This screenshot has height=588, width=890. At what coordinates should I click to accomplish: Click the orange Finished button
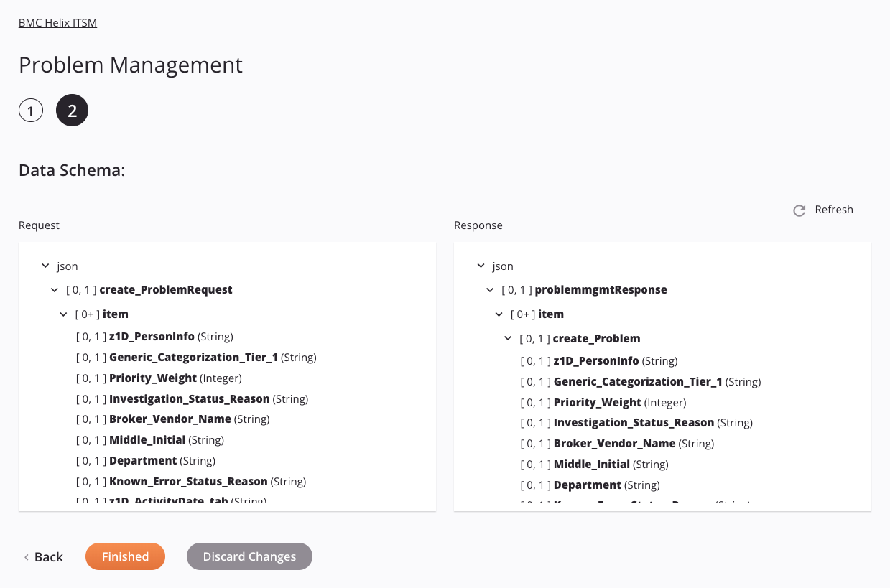tap(125, 556)
